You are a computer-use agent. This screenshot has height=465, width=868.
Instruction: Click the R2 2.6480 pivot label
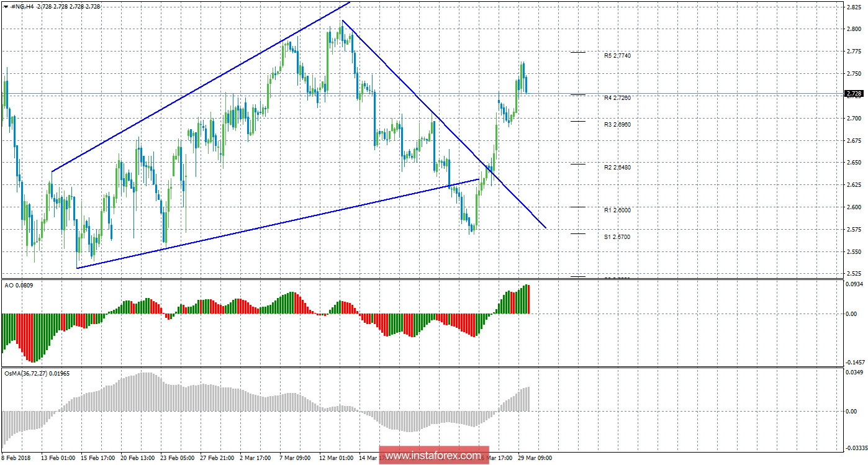point(617,168)
